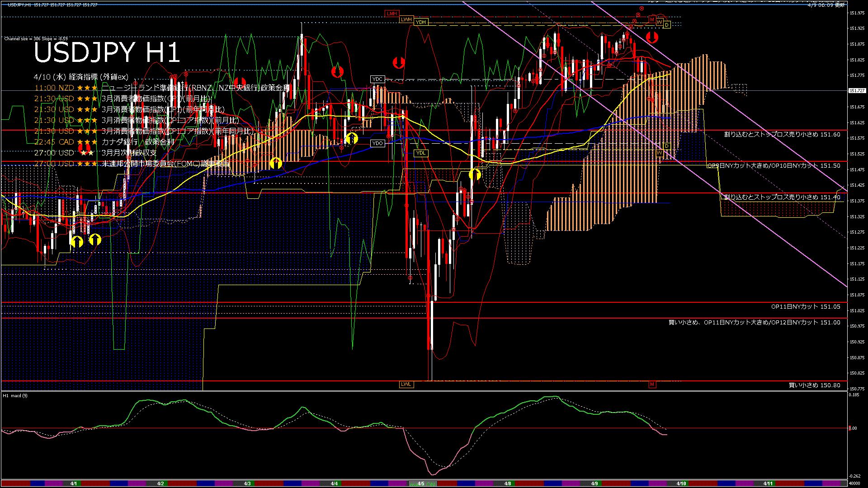Select the YDO marker label

pyautogui.click(x=377, y=143)
